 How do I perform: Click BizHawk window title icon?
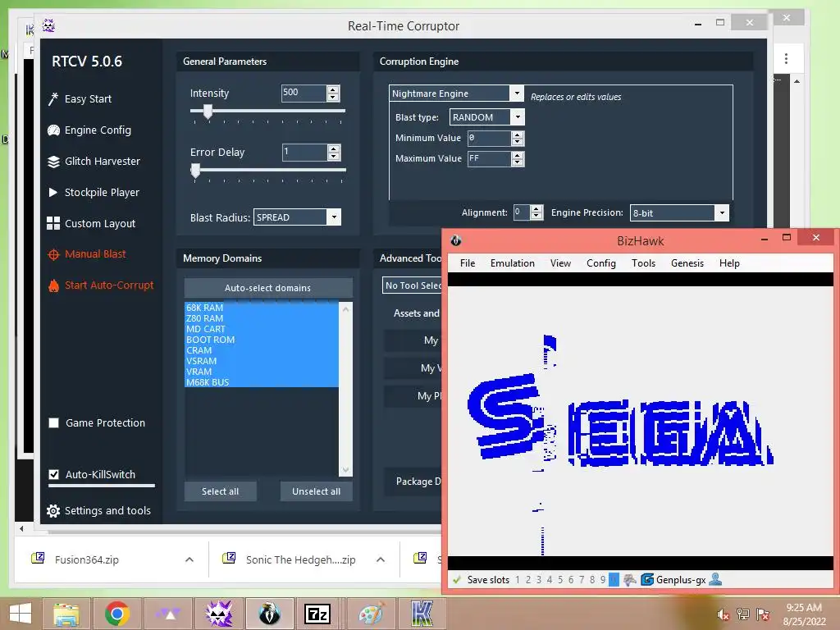(456, 240)
